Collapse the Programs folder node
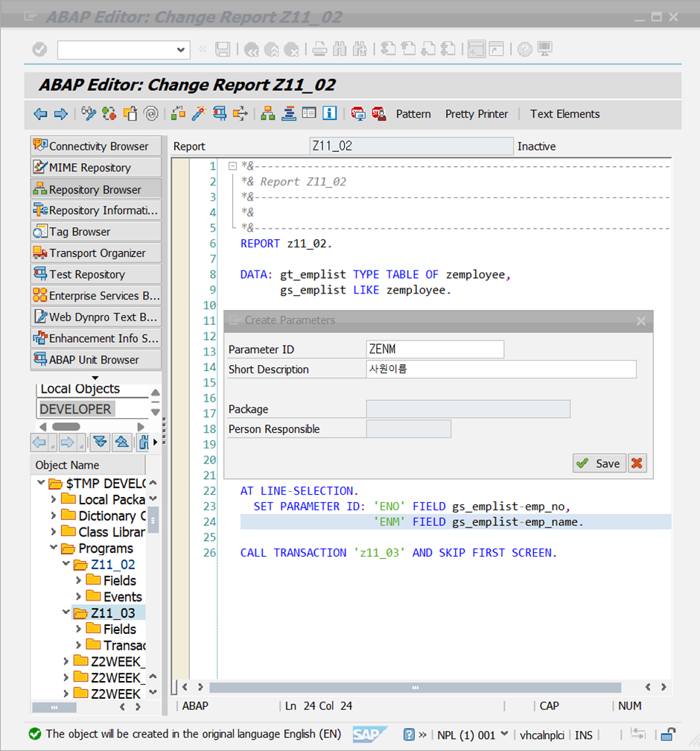700x751 pixels. 54,548
